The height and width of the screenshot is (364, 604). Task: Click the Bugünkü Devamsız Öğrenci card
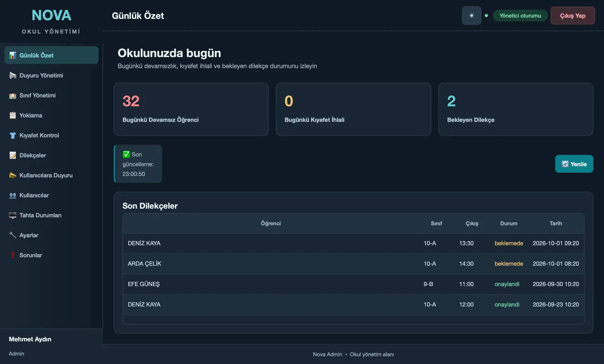pos(191,109)
